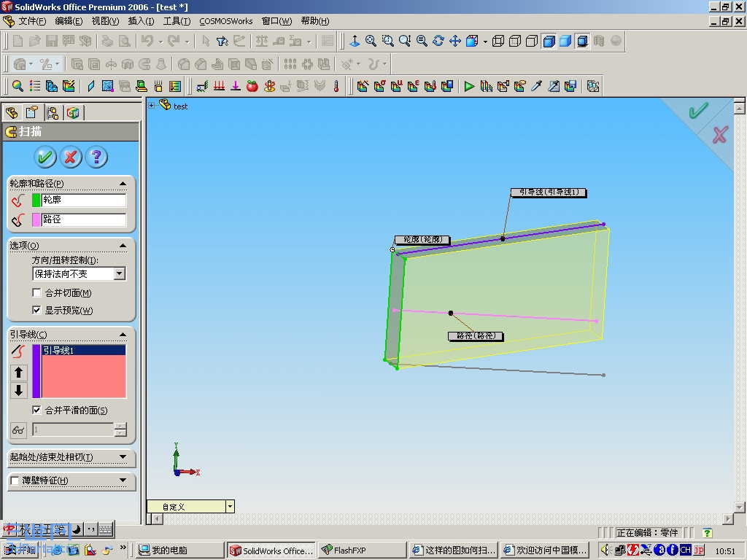The image size is (747, 560).
Task: Click the magenta force load icon
Action: [236, 86]
